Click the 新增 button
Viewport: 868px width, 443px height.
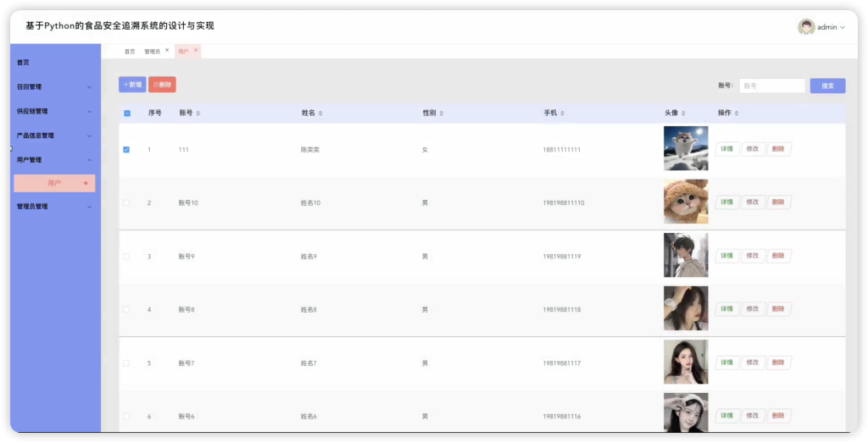(132, 85)
